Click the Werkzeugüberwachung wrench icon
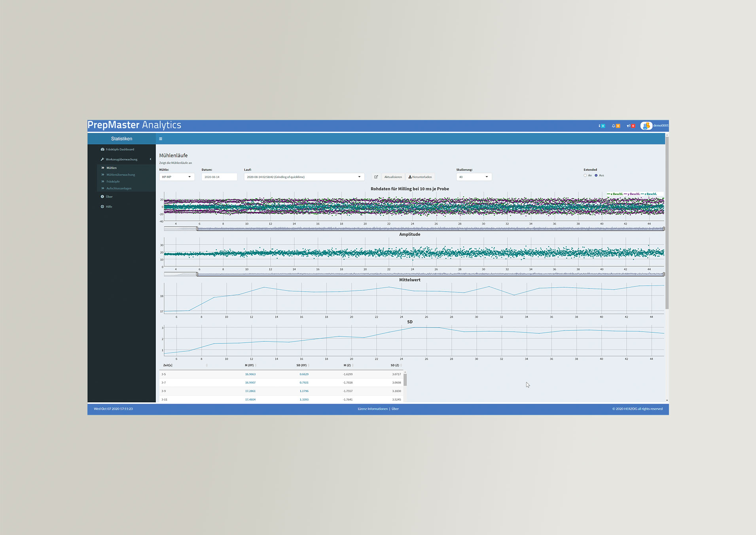The image size is (756, 535). click(x=102, y=159)
